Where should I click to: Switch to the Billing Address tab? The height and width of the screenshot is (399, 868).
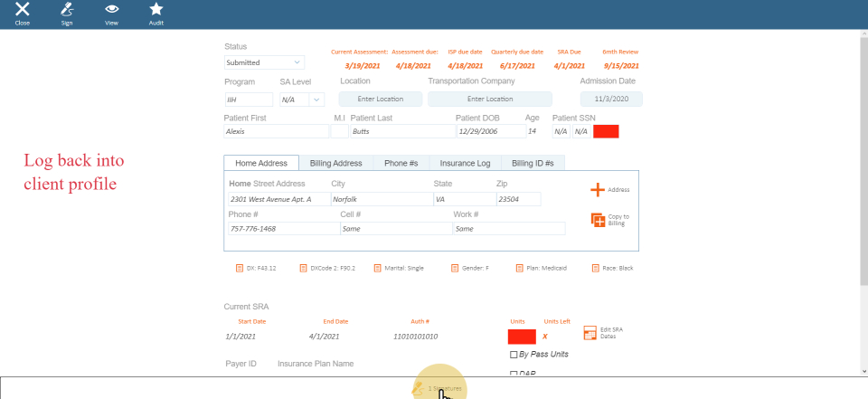tap(335, 163)
